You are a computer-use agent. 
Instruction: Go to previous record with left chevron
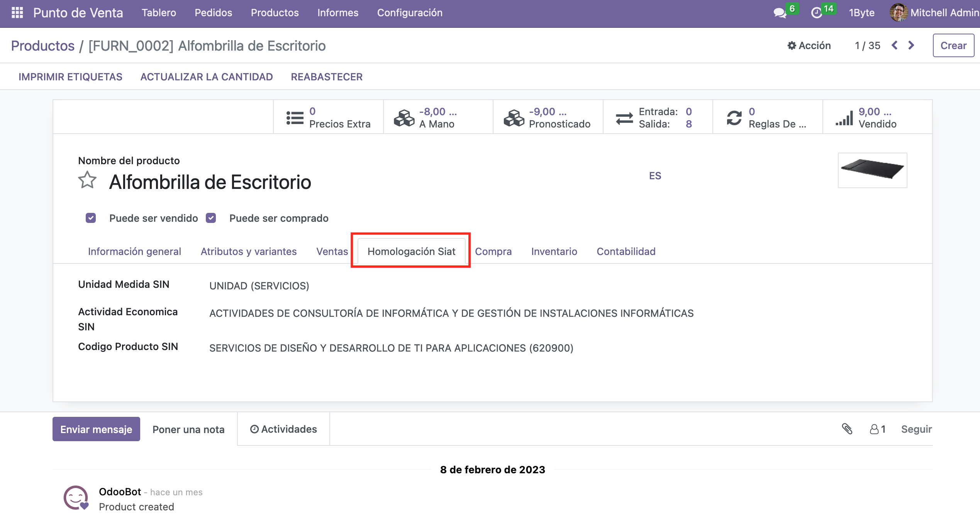click(894, 46)
